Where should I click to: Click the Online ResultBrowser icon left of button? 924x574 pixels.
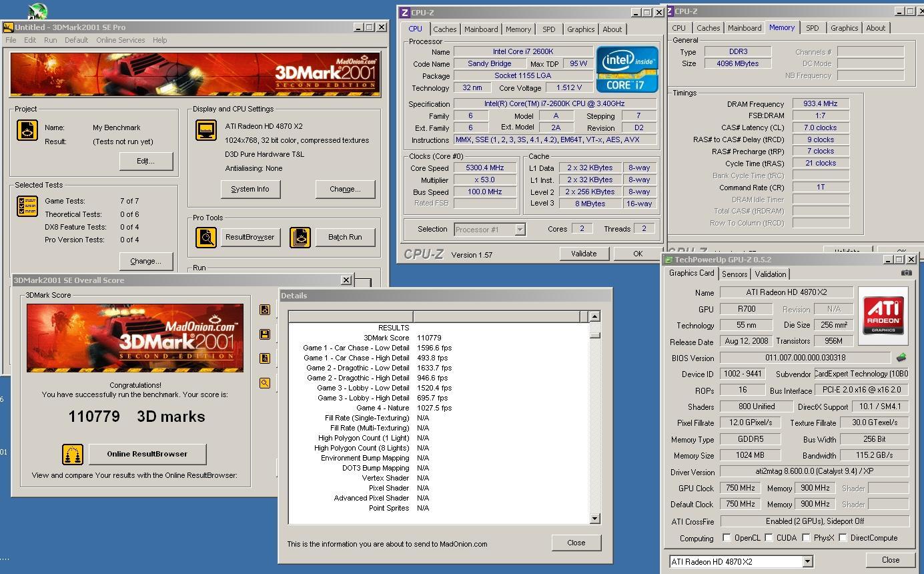coord(73,455)
